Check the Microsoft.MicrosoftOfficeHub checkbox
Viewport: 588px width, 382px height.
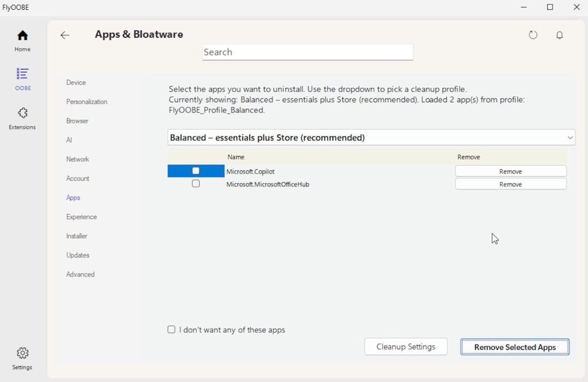coord(196,184)
